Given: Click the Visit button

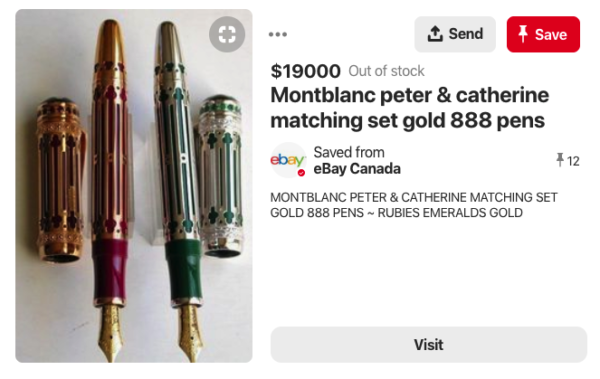Looking at the screenshot, I should pyautogui.click(x=429, y=345).
